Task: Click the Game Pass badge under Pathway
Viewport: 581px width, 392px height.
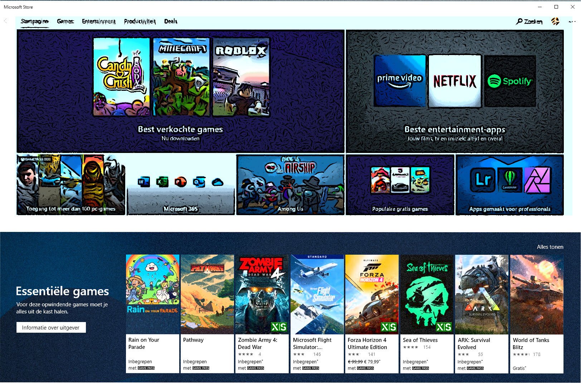Action: (201, 368)
